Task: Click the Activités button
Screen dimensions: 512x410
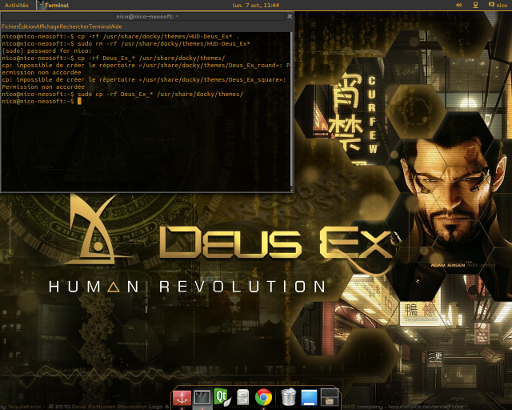Action: tap(17, 5)
